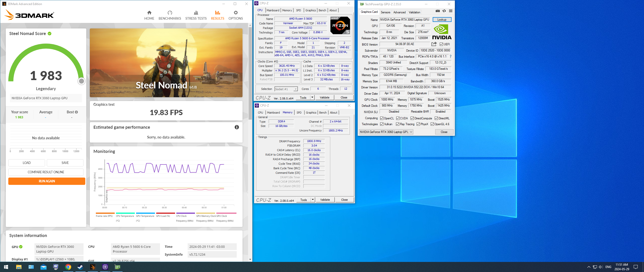Open GPU-Z hamburger menu icon
Screen dimensions: 644x272
tap(451, 11)
